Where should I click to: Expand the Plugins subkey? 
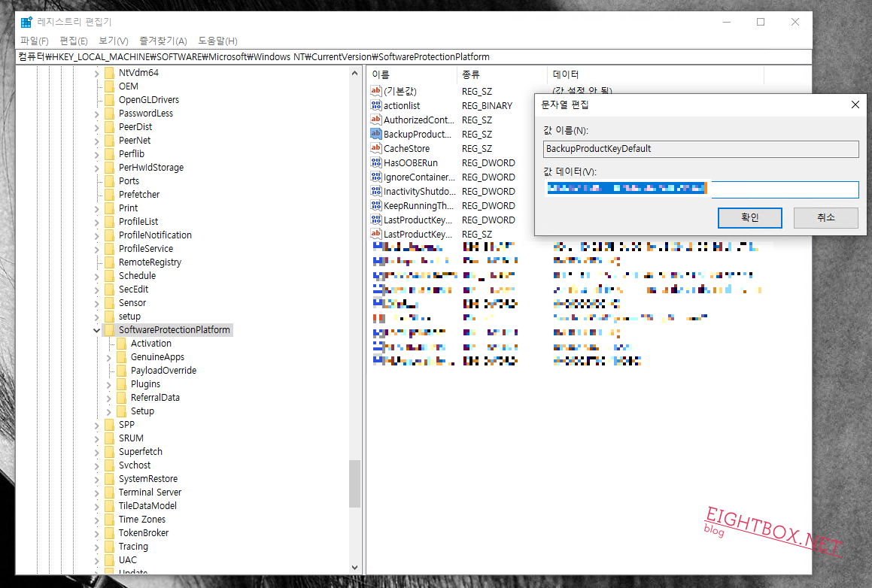(x=108, y=384)
